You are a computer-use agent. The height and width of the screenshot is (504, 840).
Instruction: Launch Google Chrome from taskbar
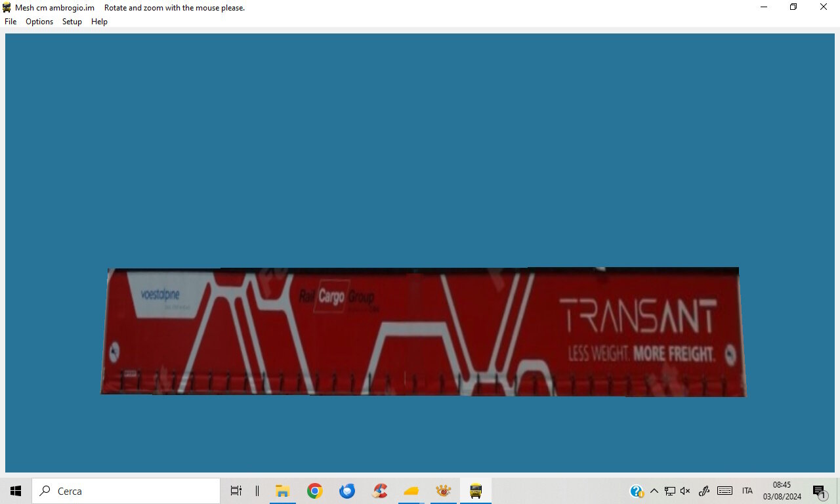point(315,491)
